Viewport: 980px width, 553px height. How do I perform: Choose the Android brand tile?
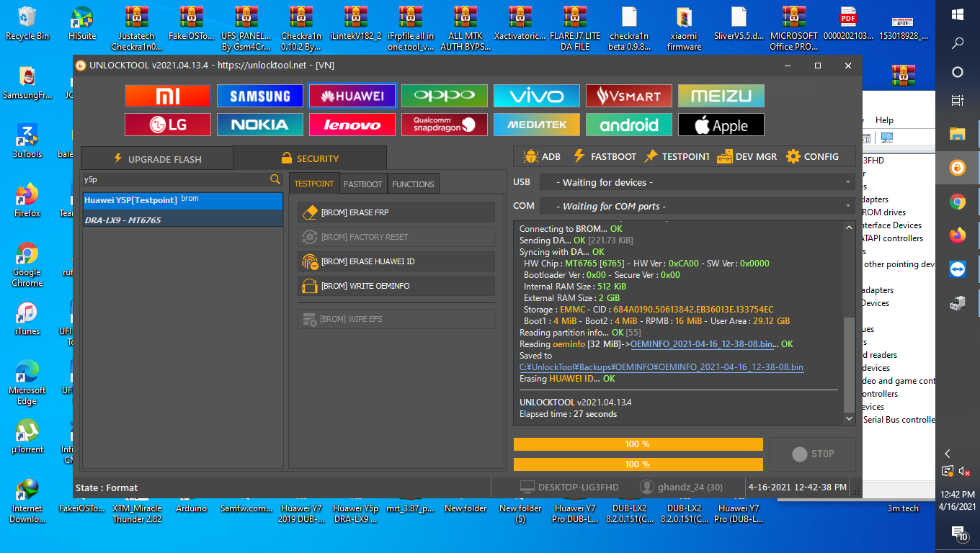[629, 125]
